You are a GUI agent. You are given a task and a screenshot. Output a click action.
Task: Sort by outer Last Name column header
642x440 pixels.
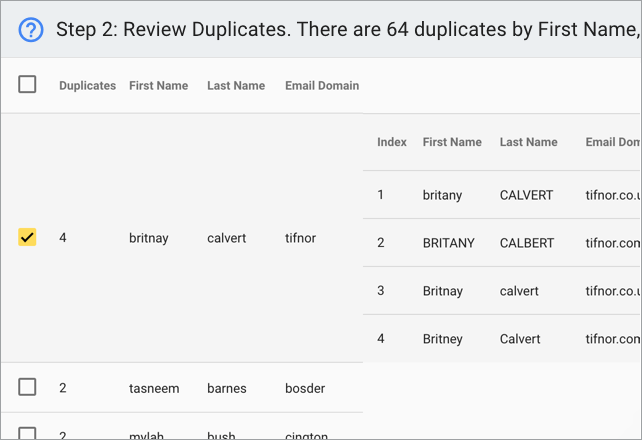click(x=236, y=86)
